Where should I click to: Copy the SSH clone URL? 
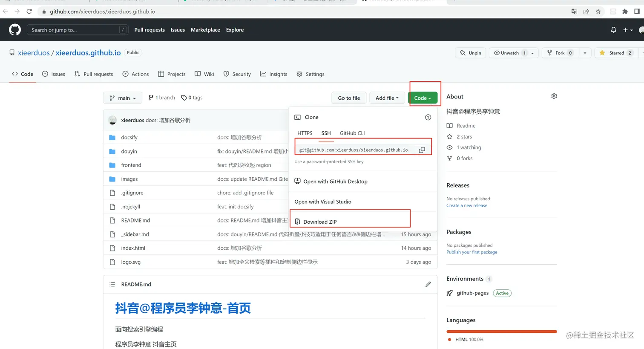(422, 150)
